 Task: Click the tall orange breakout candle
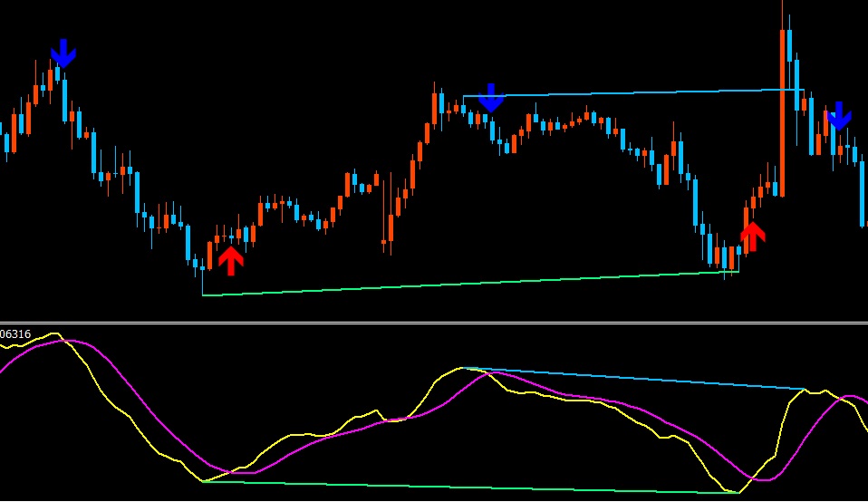point(782,113)
